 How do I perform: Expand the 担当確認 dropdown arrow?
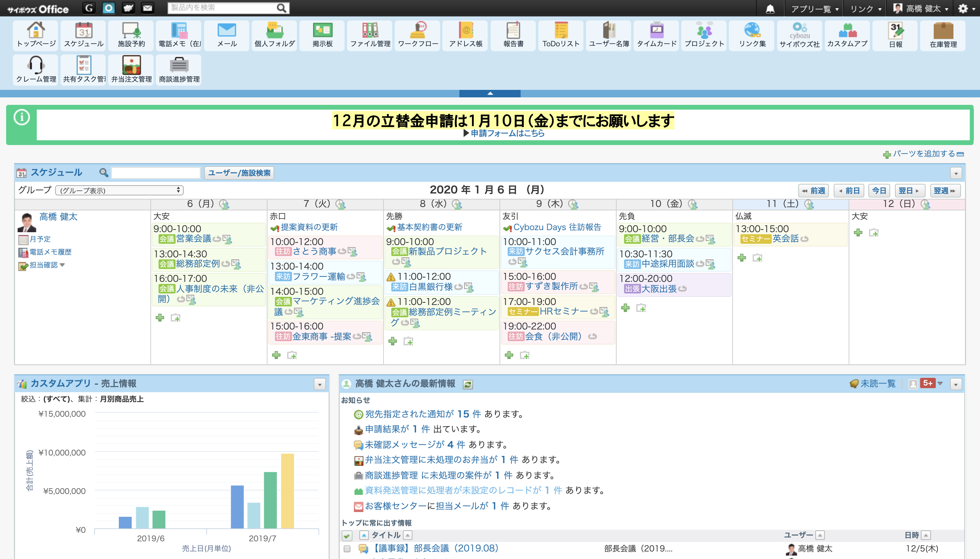pyautogui.click(x=63, y=265)
